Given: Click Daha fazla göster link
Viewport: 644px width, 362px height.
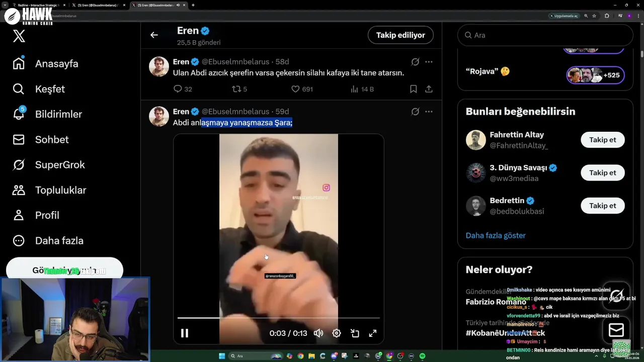Looking at the screenshot, I should point(496,235).
